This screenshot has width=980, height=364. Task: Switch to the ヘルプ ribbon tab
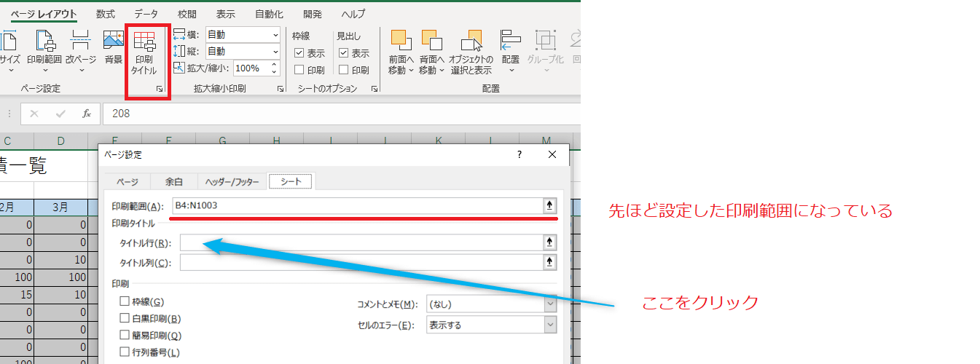[x=353, y=14]
